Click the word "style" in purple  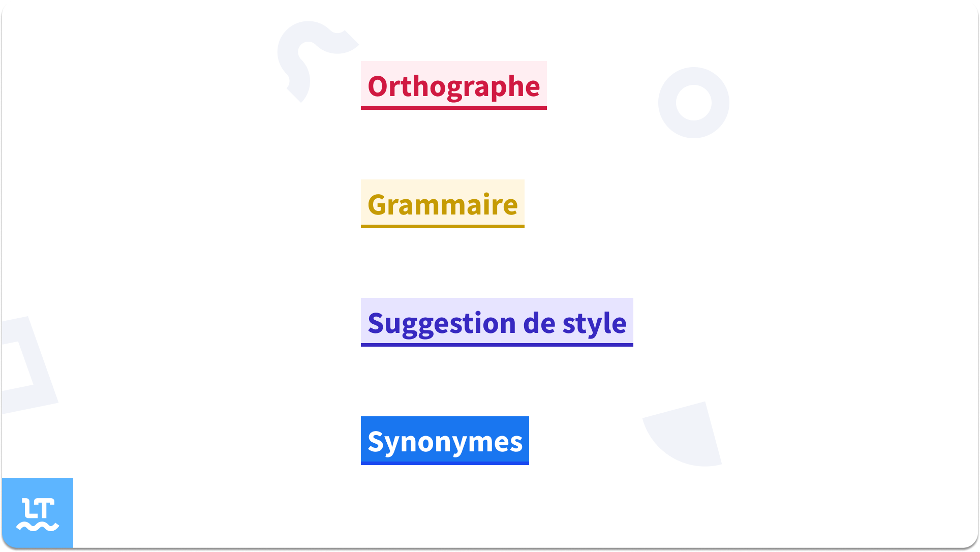coord(594,324)
